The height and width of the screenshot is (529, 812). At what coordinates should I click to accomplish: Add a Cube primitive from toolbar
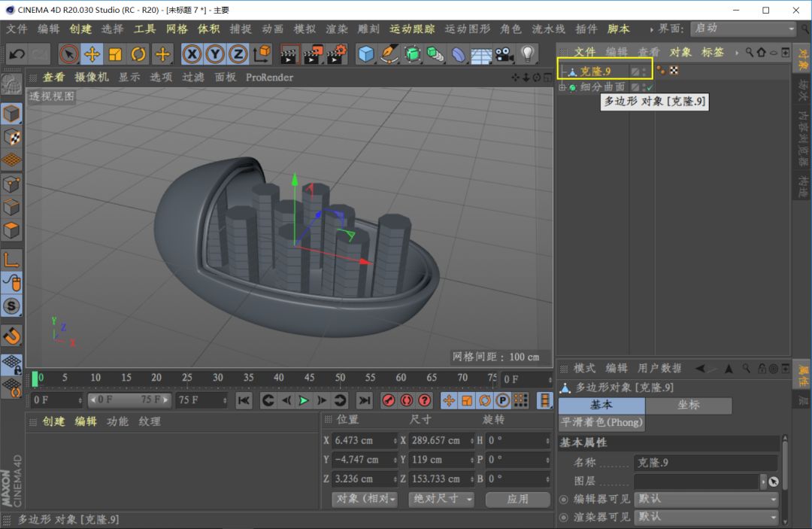(x=366, y=54)
